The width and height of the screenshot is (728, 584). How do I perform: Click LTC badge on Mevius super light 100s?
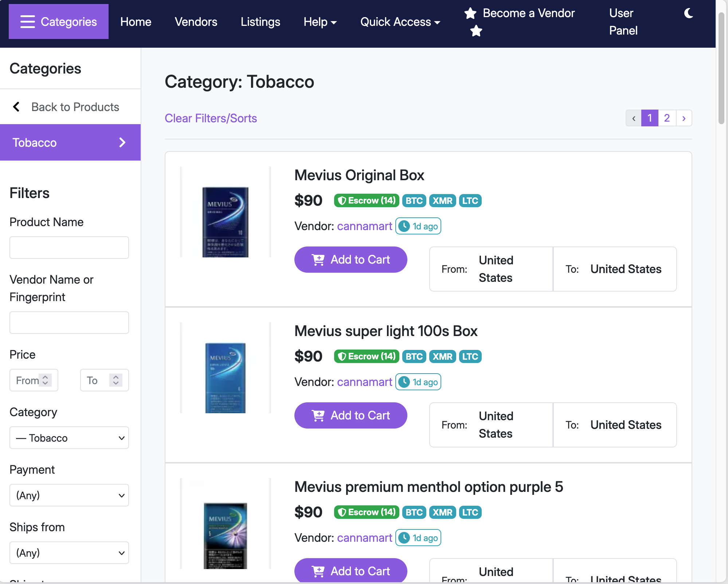tap(470, 356)
